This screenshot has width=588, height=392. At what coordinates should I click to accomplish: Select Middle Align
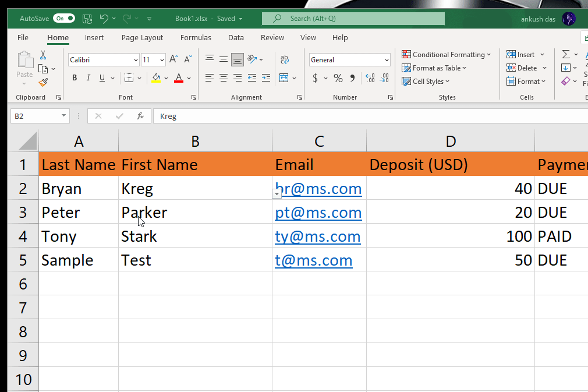pos(224,59)
